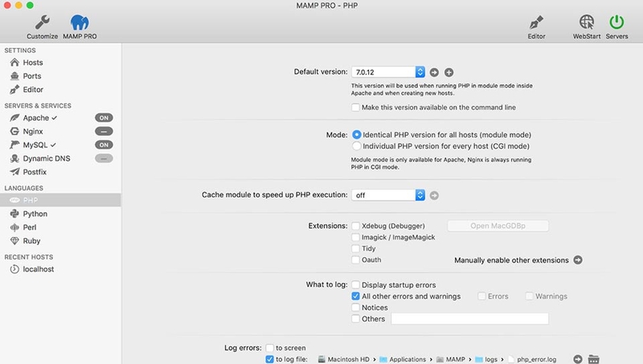Image resolution: width=643 pixels, height=364 pixels.
Task: Select Individual PHP version CGI mode
Action: (x=356, y=146)
